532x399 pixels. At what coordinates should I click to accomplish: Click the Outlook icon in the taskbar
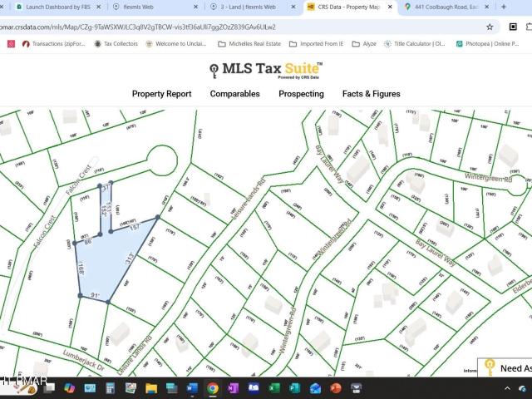tap(315, 388)
